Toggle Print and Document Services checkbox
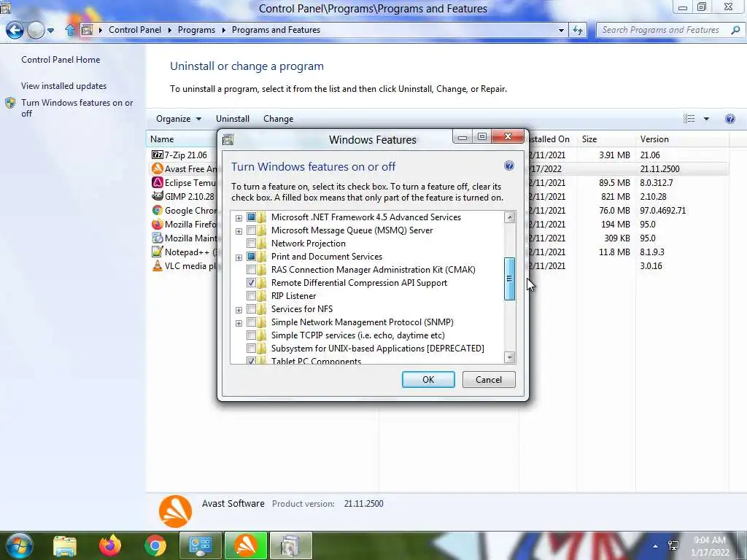The height and width of the screenshot is (560, 747). pyautogui.click(x=251, y=256)
